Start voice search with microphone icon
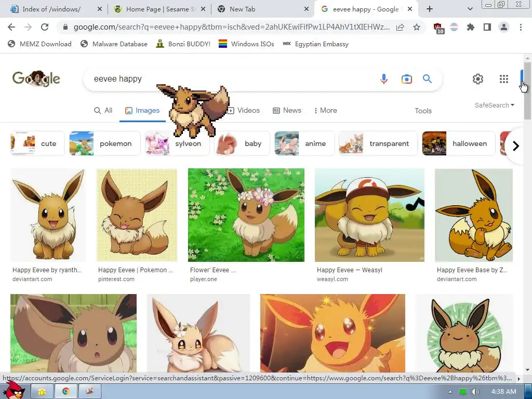 click(x=384, y=79)
